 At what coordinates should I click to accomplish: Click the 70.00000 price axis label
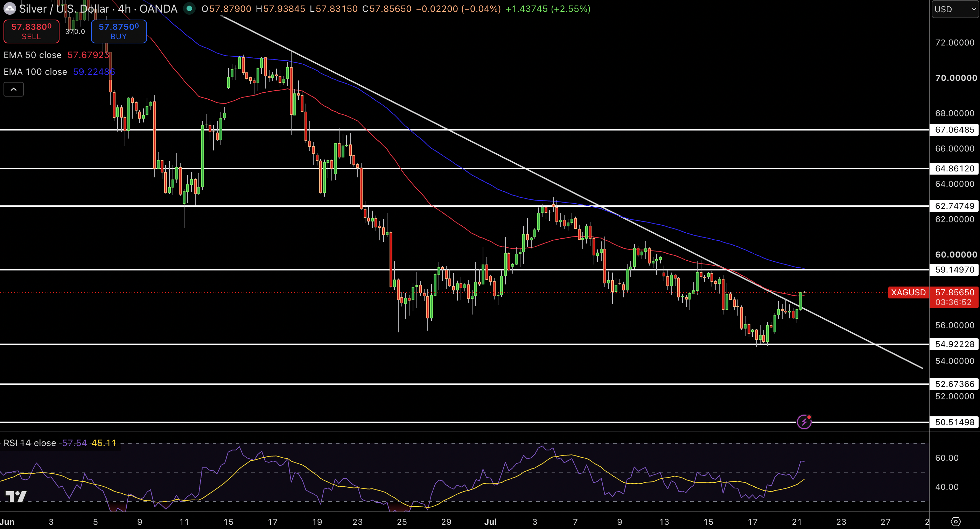pyautogui.click(x=956, y=78)
